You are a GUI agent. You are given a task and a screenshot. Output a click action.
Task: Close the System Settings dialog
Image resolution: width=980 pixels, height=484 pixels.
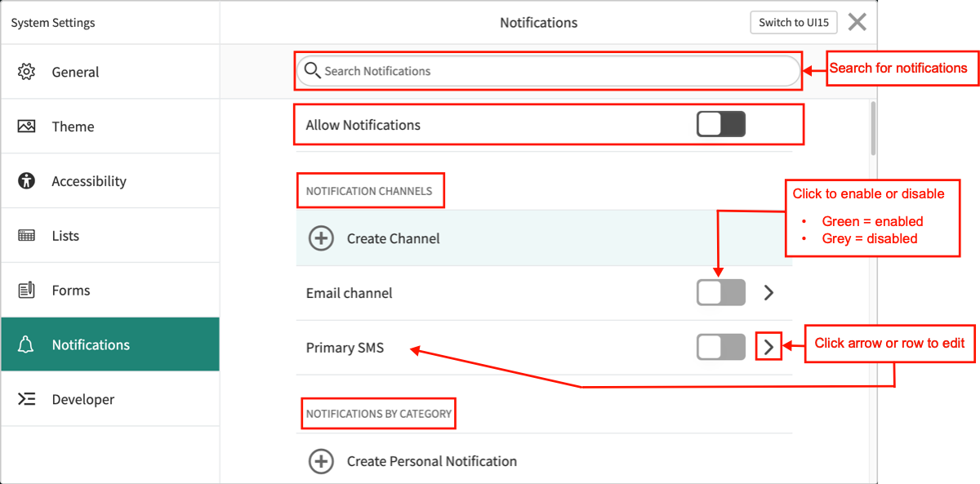click(857, 22)
